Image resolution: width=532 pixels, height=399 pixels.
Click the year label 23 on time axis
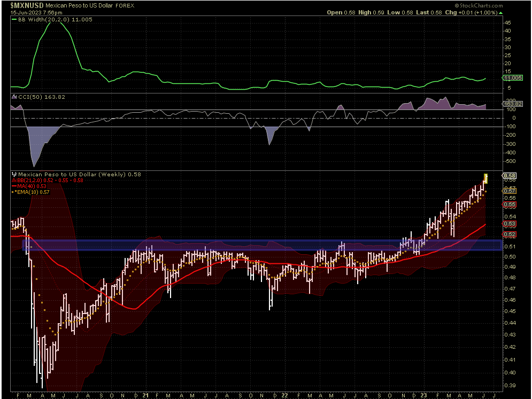click(x=424, y=395)
